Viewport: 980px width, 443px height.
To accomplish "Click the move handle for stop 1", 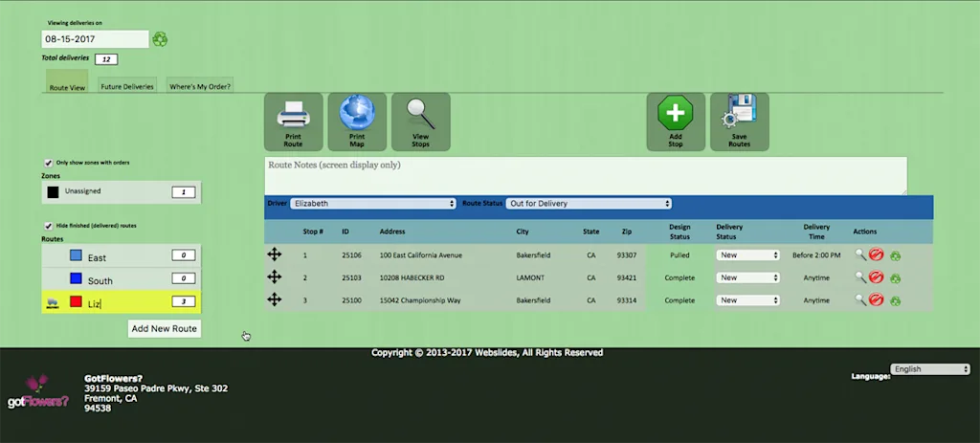I will [275, 255].
